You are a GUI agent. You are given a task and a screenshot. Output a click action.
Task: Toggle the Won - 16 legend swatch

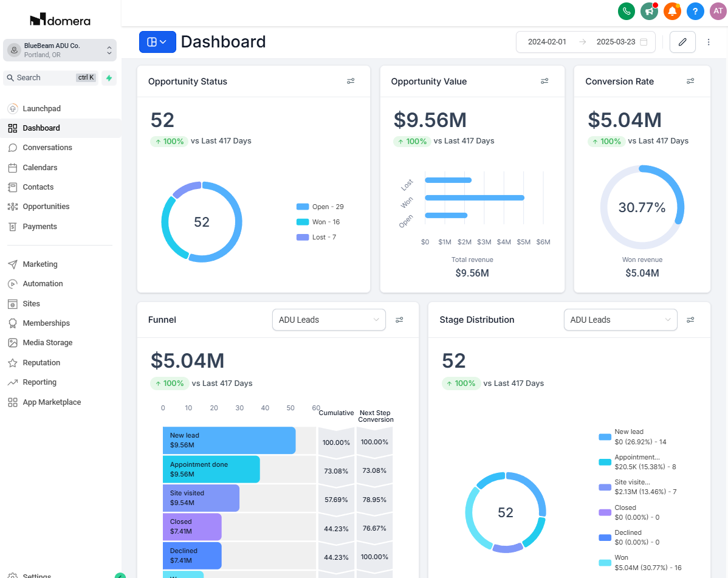303,222
